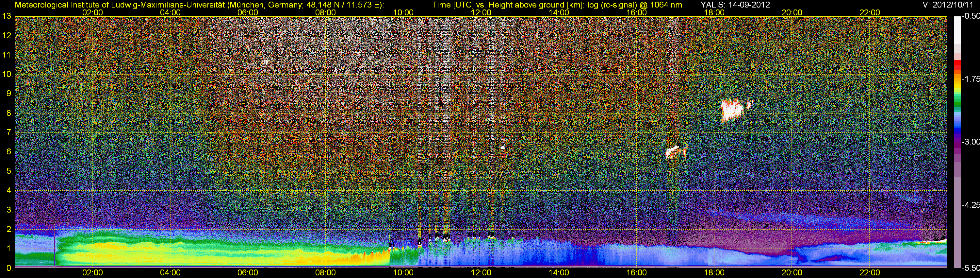Click the 22:00 label on the bottom time axis
Viewport: 980px width, 278px height.
point(870,273)
